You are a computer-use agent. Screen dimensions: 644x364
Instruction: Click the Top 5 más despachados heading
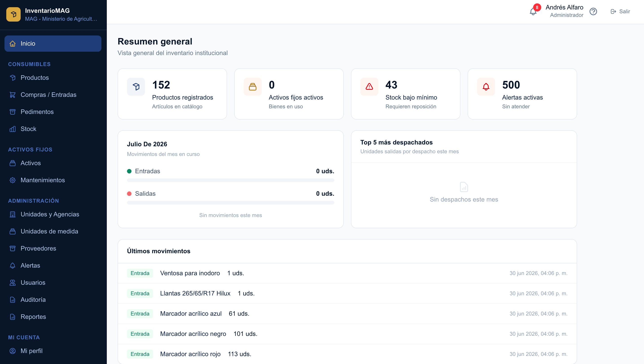point(396,142)
